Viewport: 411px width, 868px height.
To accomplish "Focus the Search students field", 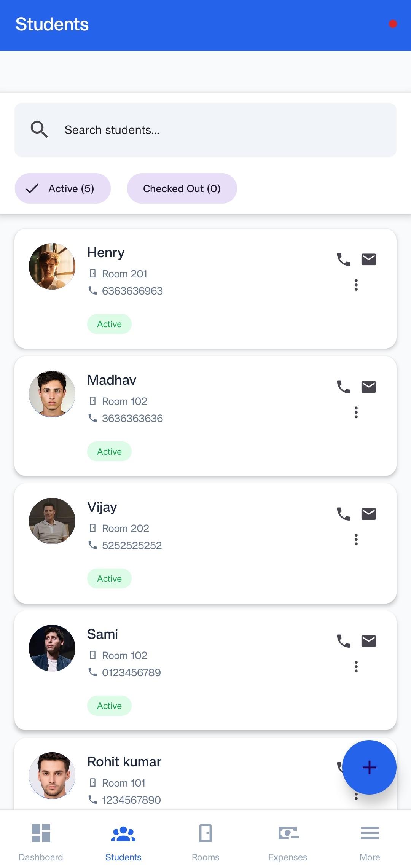I will click(x=221, y=130).
